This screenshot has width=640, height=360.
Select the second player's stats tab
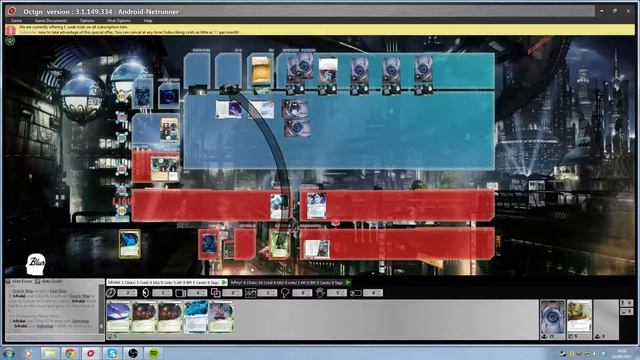point(290,282)
